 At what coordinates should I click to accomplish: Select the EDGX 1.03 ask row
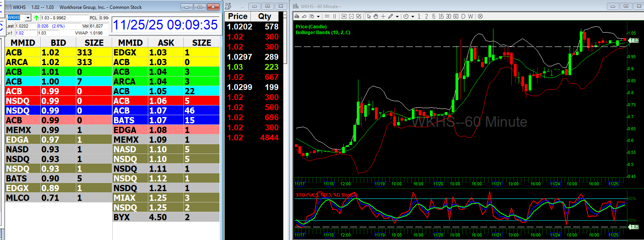[x=166, y=52]
